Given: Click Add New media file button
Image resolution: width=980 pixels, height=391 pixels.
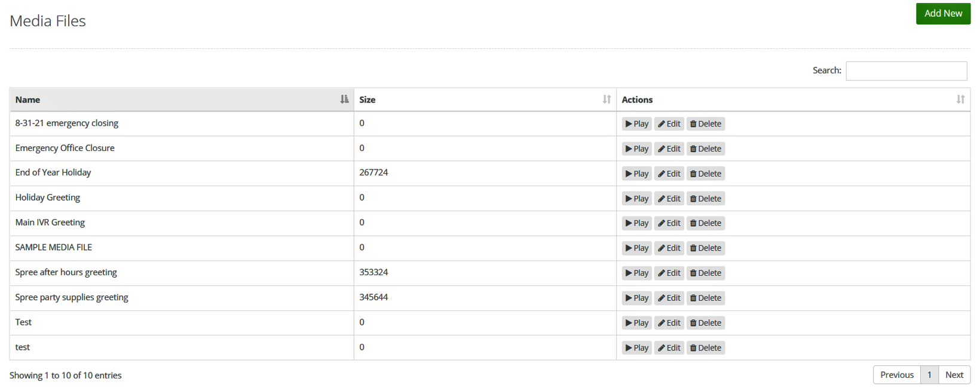Looking at the screenshot, I should point(943,14).
